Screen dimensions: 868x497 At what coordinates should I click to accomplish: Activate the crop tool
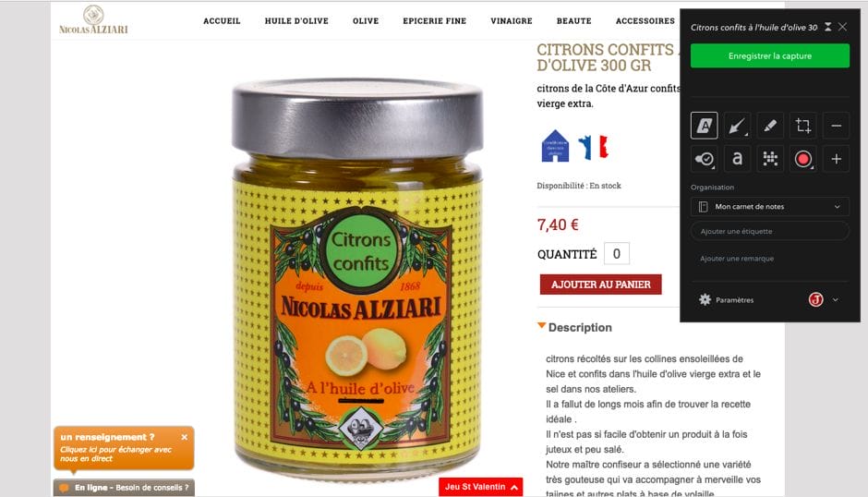(803, 126)
